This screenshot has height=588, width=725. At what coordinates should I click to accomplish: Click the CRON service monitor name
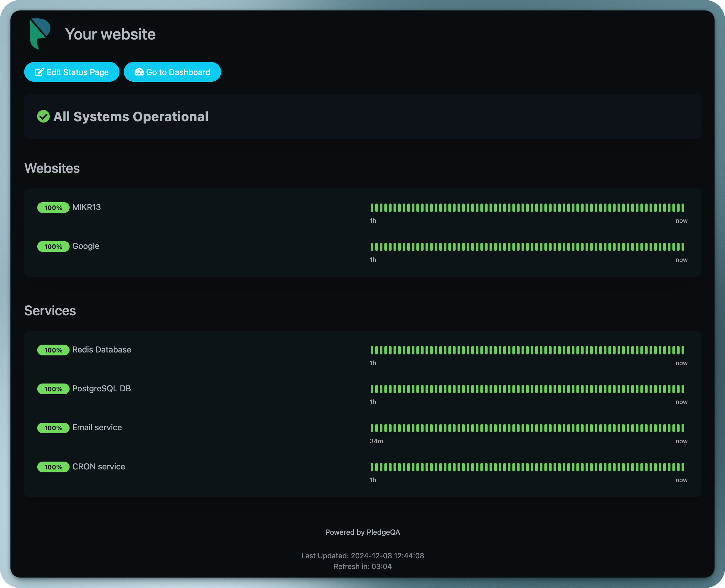click(99, 467)
